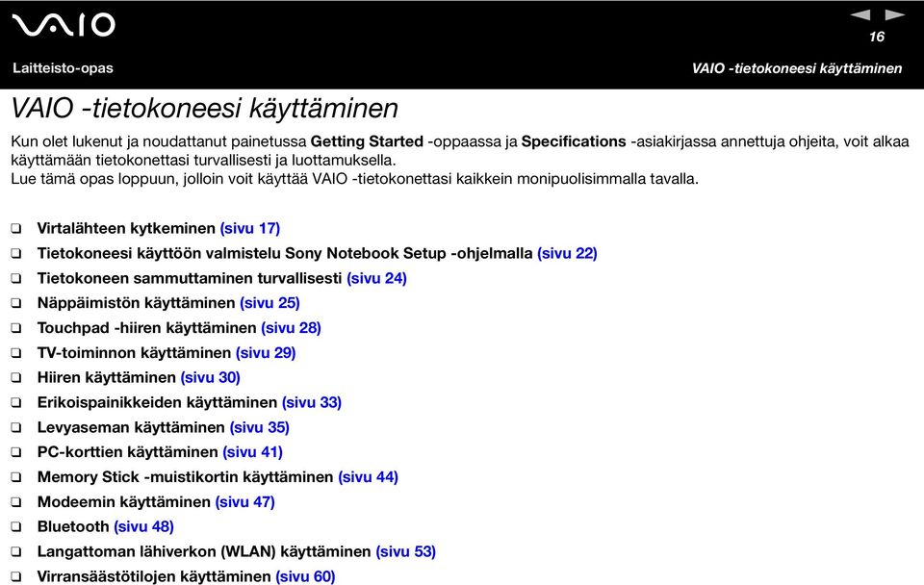This screenshot has width=924, height=585.
Task: Click 'Laitteisto-opas' header text
Action: tap(64, 68)
